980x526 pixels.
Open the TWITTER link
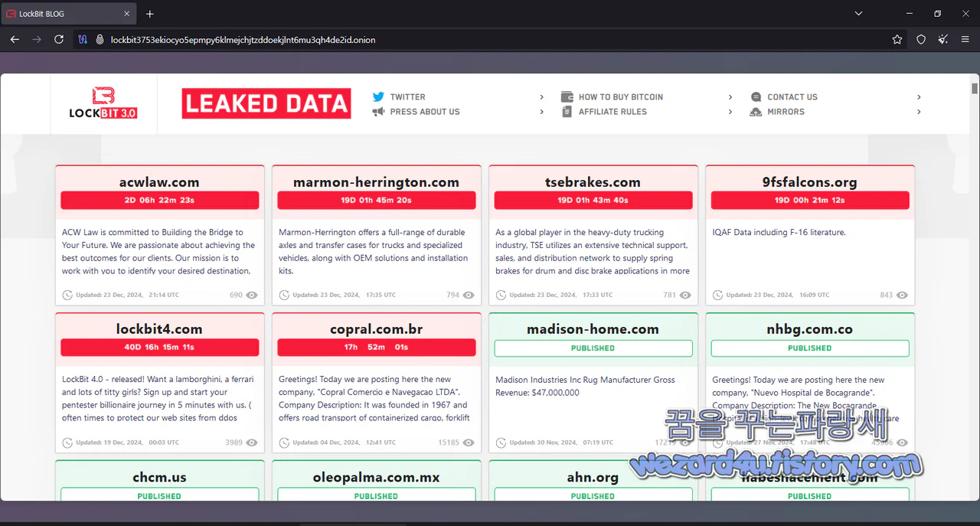point(407,97)
